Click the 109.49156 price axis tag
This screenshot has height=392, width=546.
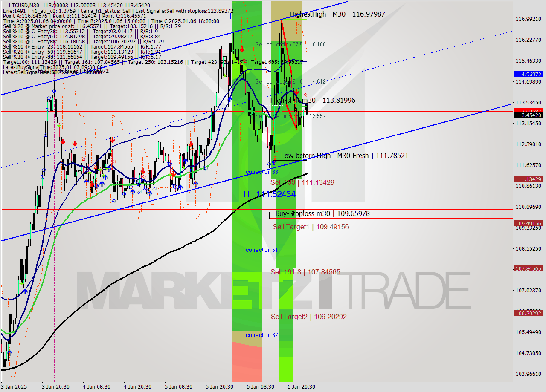[x=529, y=223]
